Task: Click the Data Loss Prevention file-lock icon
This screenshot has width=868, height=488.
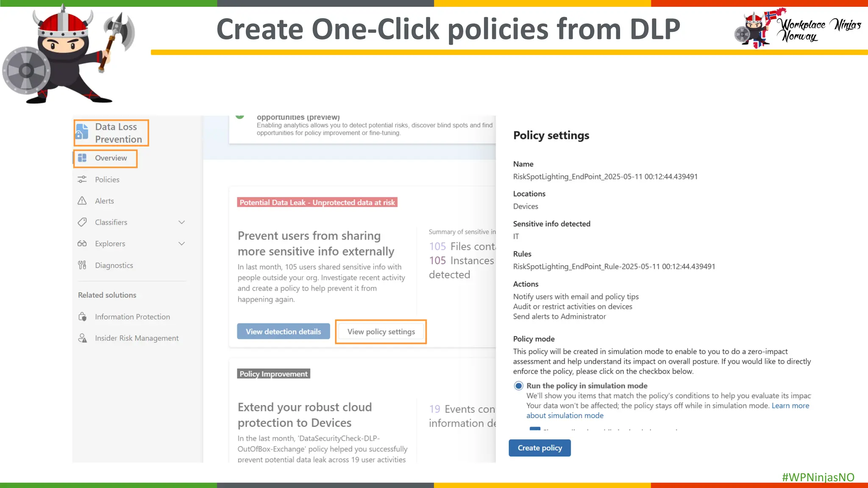Action: click(x=82, y=132)
